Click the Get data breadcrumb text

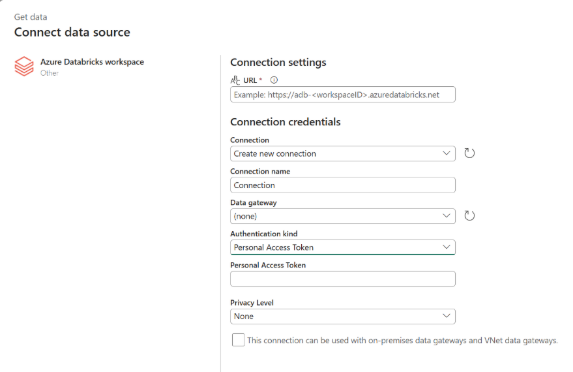[x=31, y=17]
